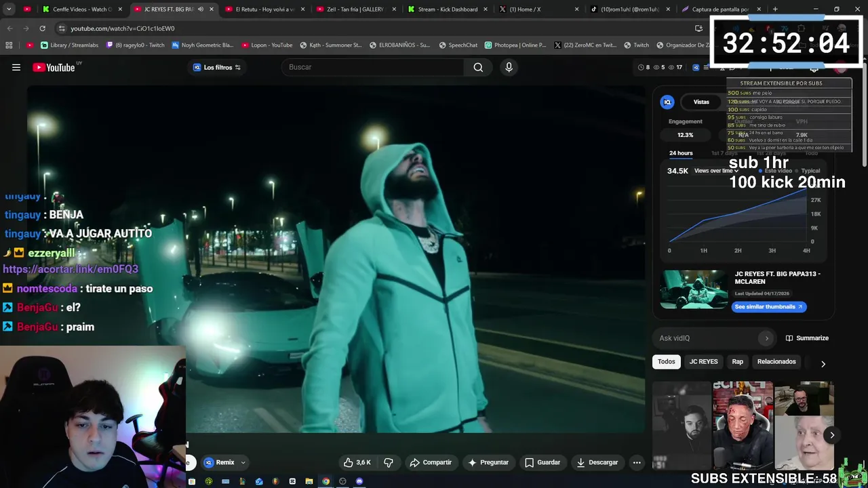The width and height of the screenshot is (868, 488).
Task: Send the Ask vidIQ prompt arrow
Action: pyautogui.click(x=767, y=338)
